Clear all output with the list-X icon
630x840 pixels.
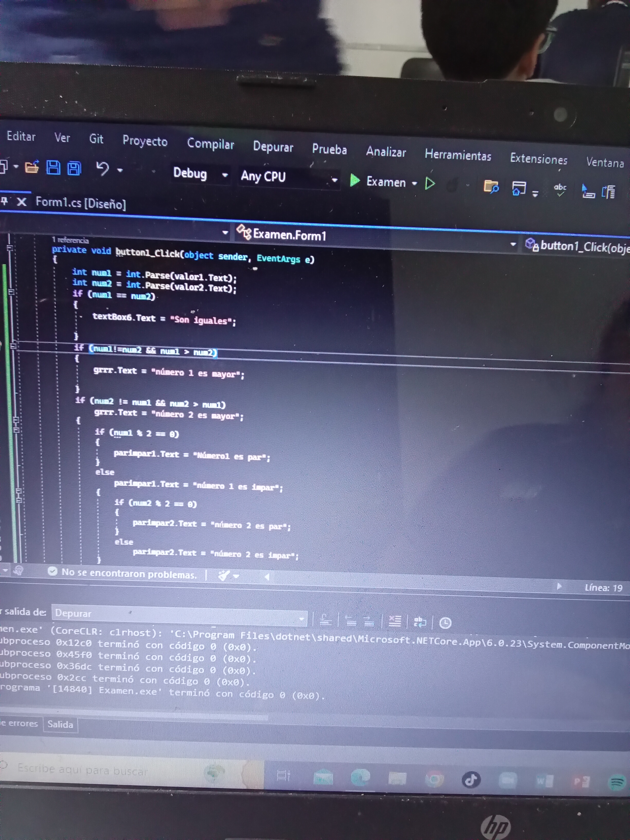tap(395, 621)
